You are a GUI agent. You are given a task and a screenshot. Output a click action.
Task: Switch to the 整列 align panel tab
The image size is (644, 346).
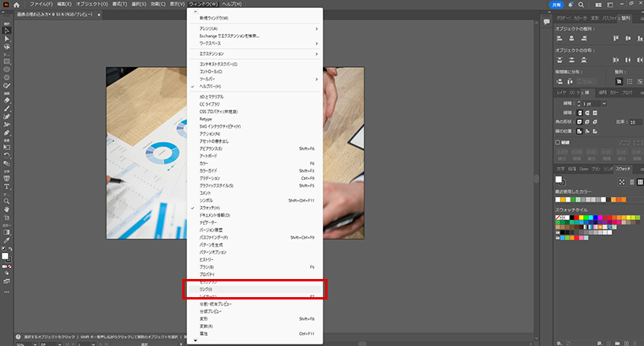coord(626,17)
